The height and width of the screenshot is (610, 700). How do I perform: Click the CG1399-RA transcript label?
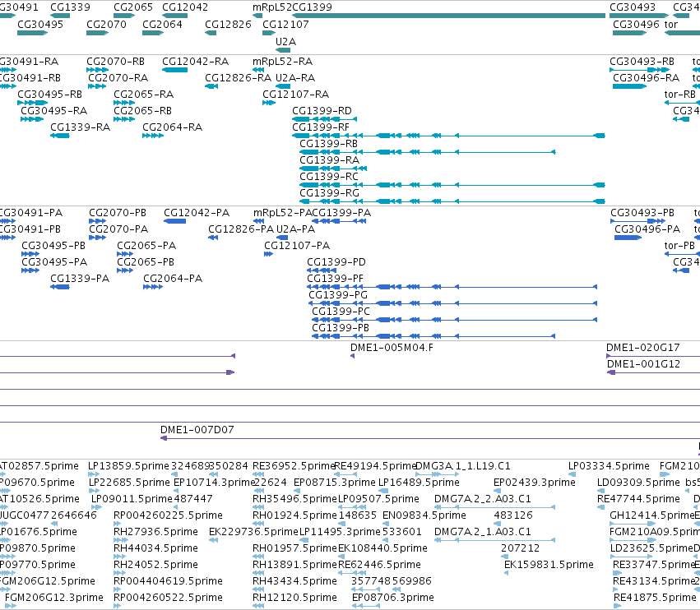[330, 160]
